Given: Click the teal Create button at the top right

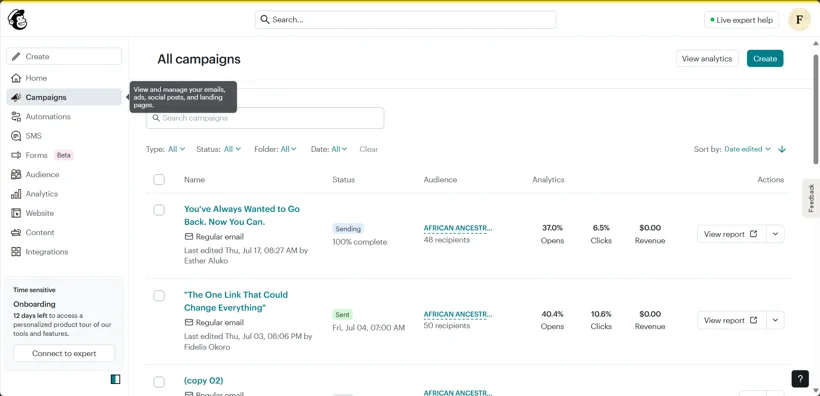Looking at the screenshot, I should [765, 59].
